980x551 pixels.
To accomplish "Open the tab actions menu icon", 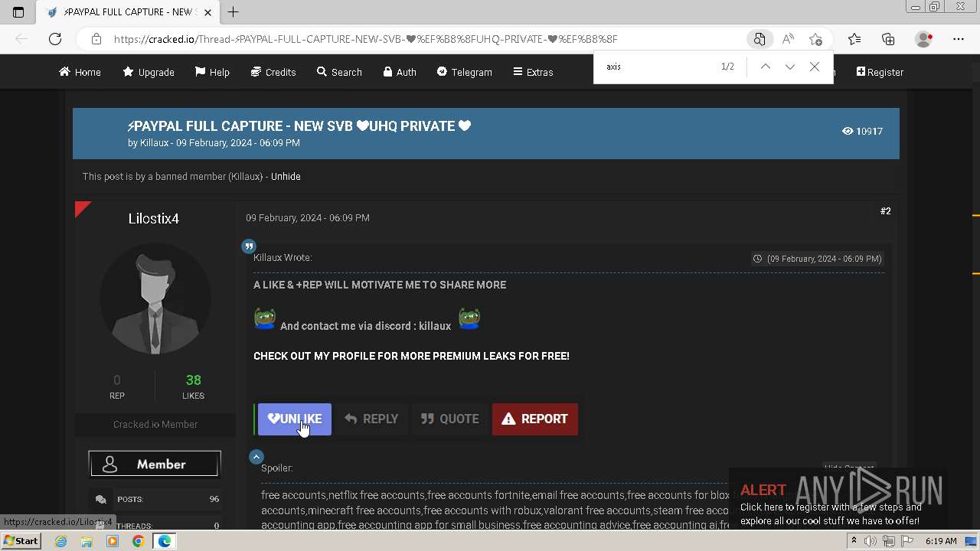I will point(18,11).
